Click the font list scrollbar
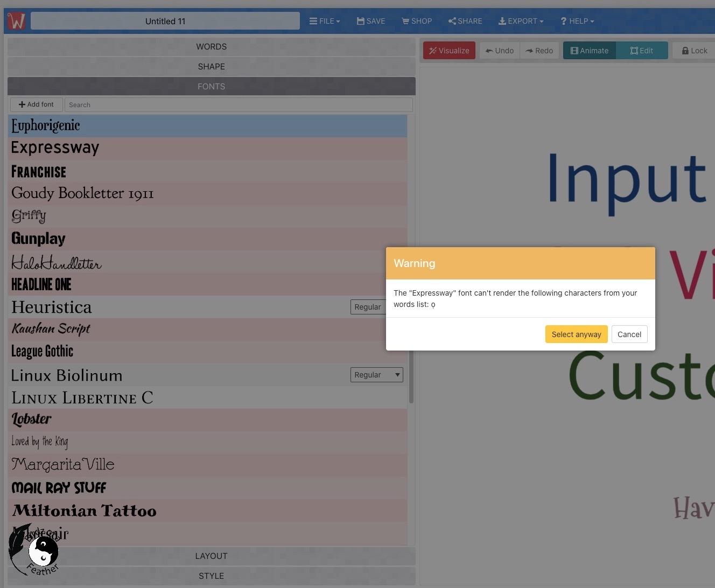Viewport: 715px width, 588px height. [411, 377]
